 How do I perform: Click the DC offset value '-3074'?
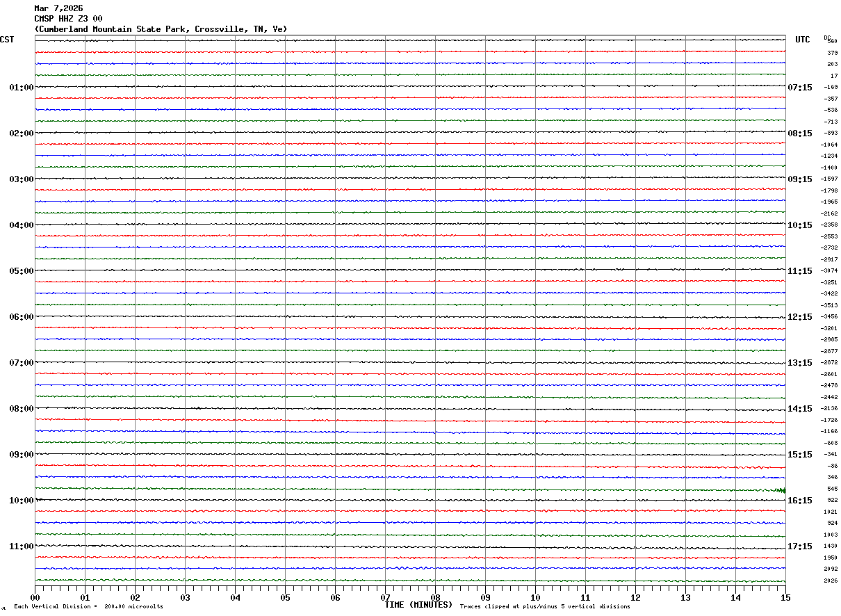pos(829,270)
